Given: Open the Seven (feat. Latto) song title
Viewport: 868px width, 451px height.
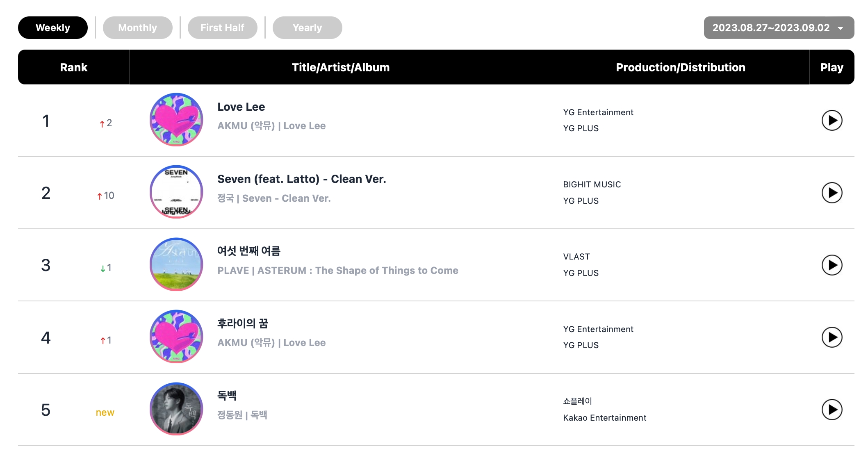Looking at the screenshot, I should 301,179.
